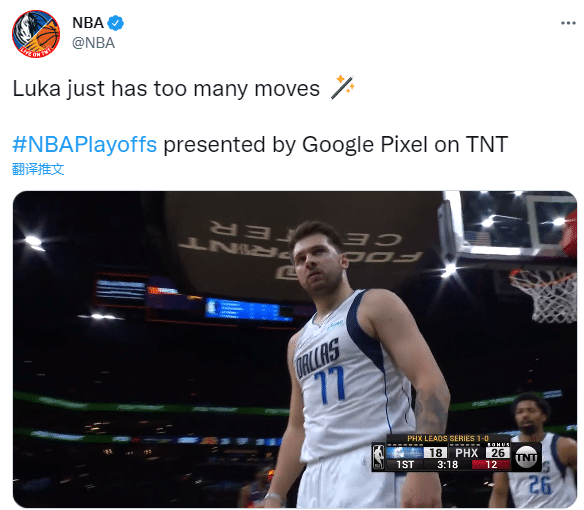Open the #NBAPlayoffs hashtag
Viewport: 584px width, 510px height.
85,144
